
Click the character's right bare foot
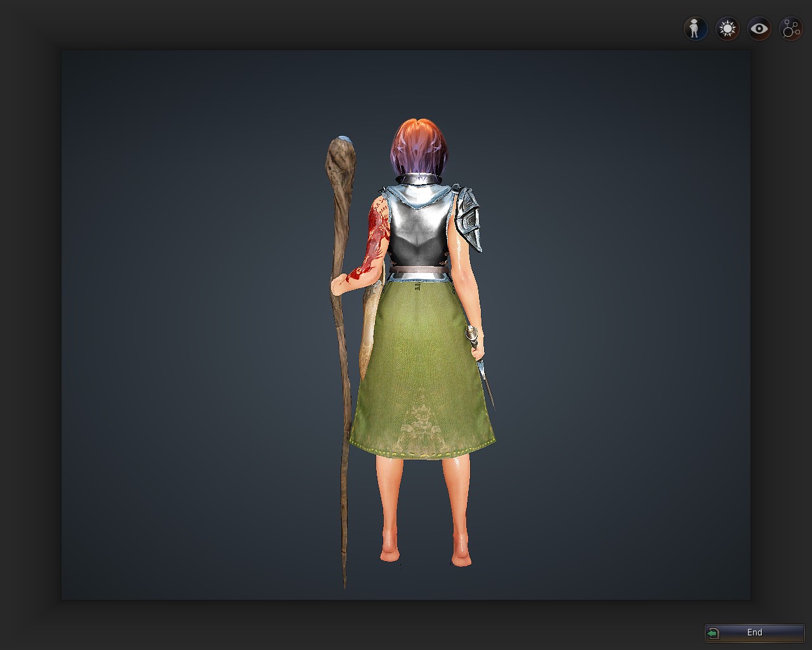tap(461, 557)
